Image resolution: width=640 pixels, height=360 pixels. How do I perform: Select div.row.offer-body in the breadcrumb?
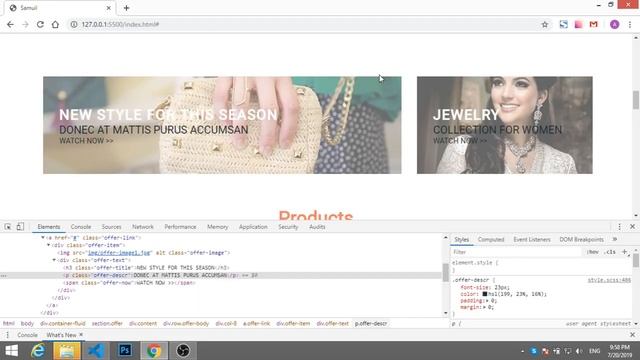(x=186, y=324)
